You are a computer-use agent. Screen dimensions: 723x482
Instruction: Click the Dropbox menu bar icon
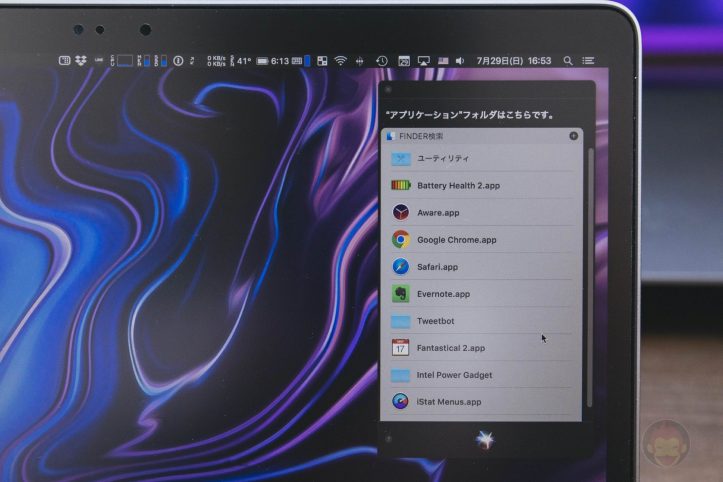pos(80,61)
